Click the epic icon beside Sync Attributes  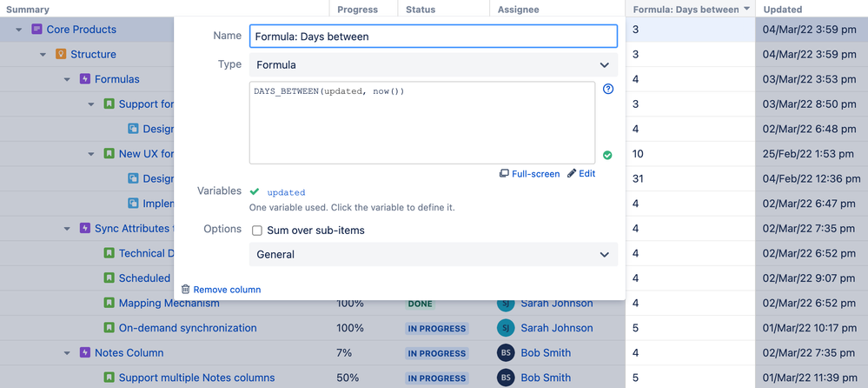point(84,229)
